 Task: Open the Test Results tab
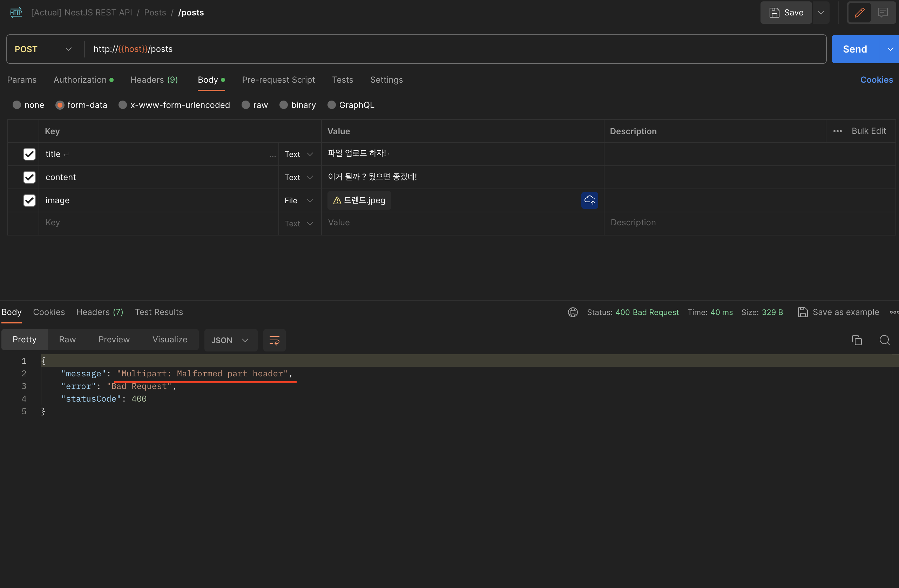tap(158, 312)
